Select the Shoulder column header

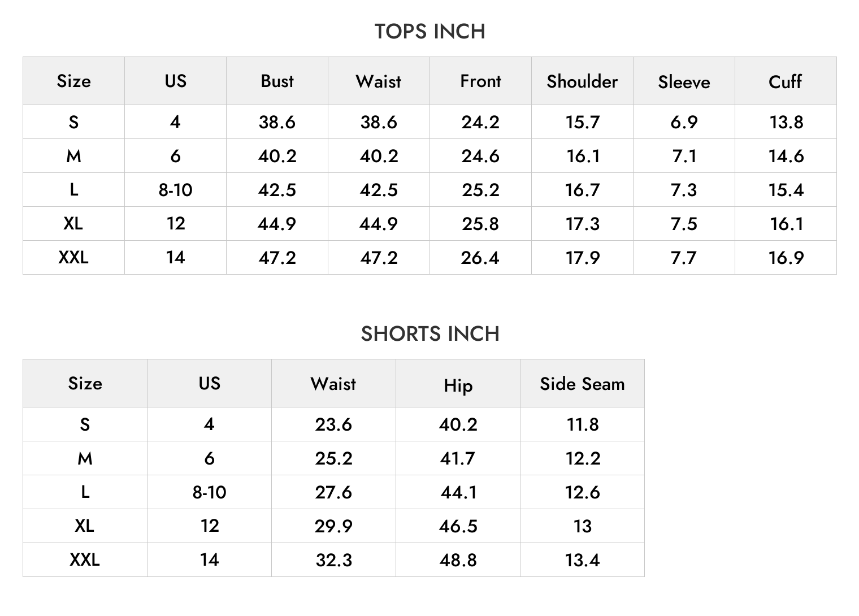582,81
